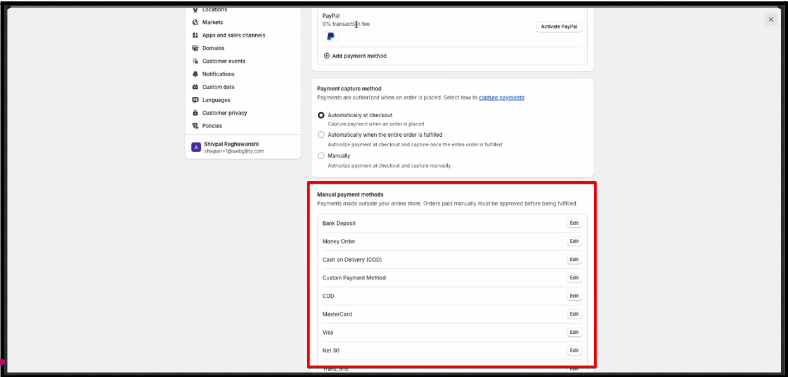Click the Net 30 row label

[331, 350]
